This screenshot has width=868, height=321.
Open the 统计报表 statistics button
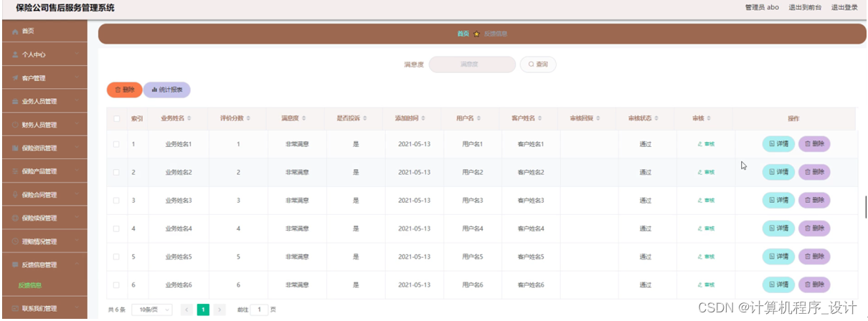(x=167, y=90)
